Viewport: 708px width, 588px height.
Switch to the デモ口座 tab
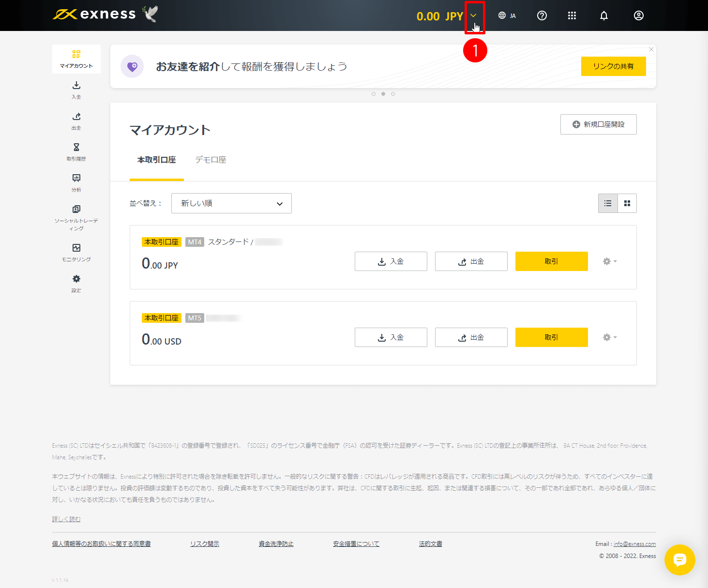pos(211,160)
